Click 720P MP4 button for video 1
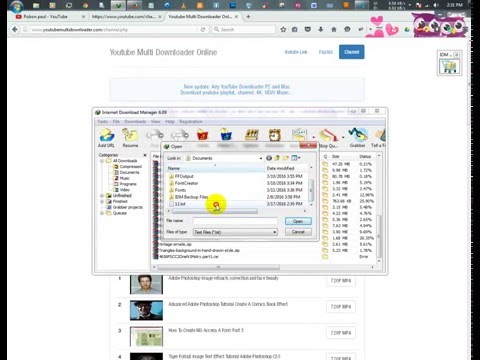Viewport: 480px width, 360px height. click(341, 281)
